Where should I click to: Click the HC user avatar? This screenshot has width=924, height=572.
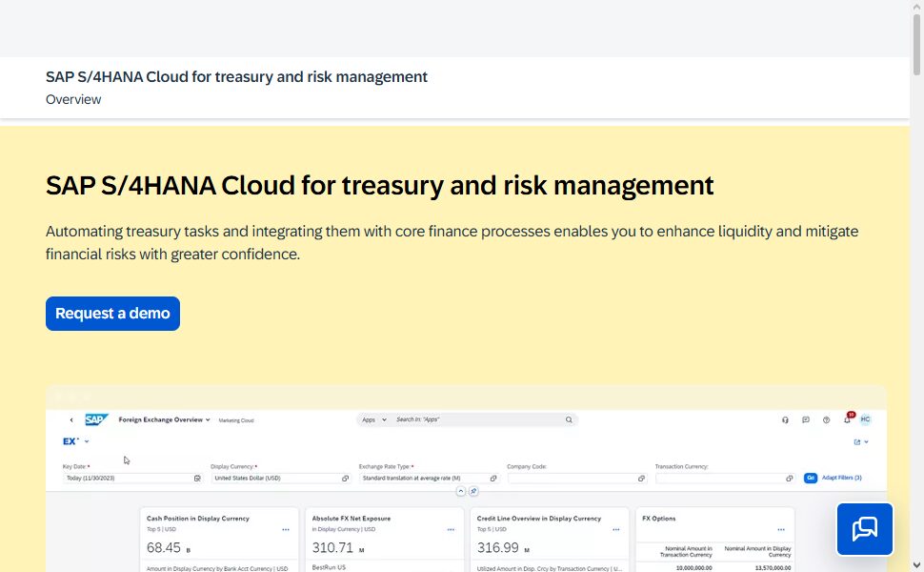(865, 419)
